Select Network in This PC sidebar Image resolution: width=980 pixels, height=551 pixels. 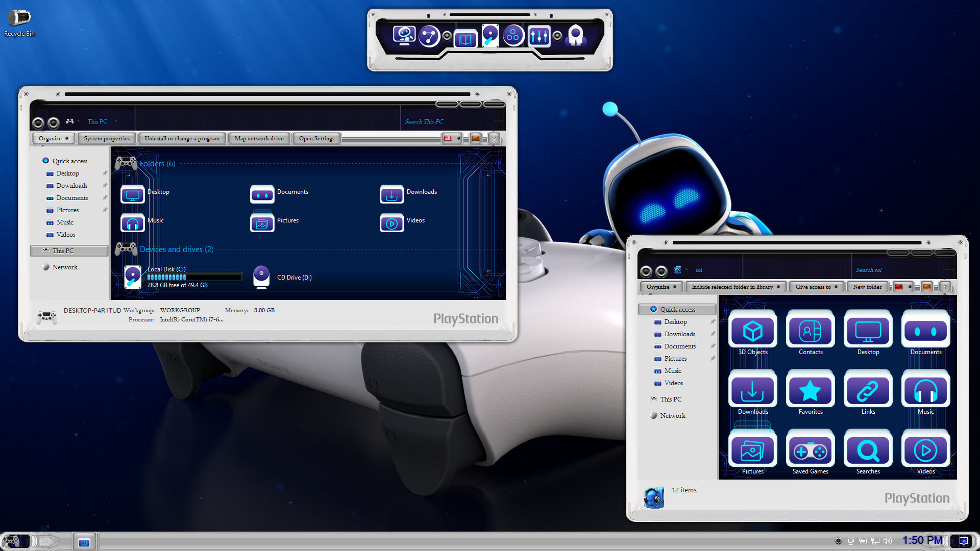65,267
